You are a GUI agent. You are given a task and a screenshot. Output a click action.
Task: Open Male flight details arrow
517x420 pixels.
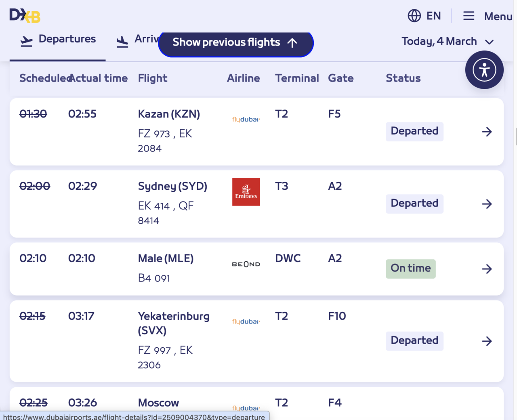point(487,269)
